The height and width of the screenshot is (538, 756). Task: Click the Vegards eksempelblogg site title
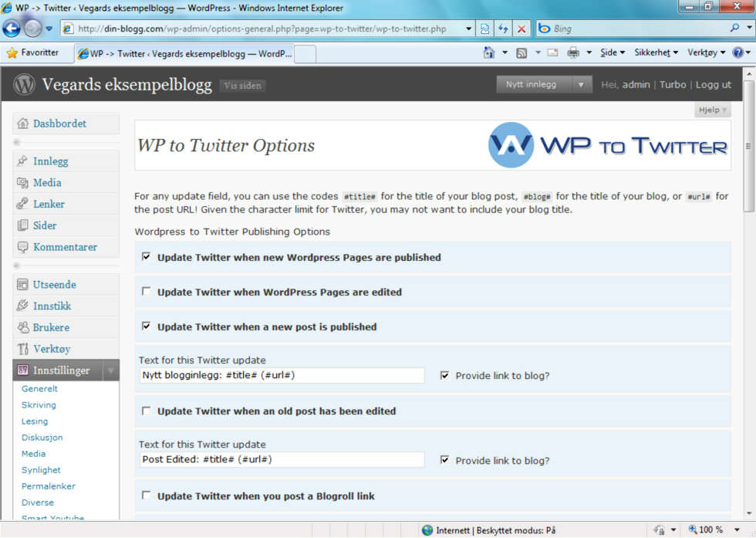coord(127,84)
